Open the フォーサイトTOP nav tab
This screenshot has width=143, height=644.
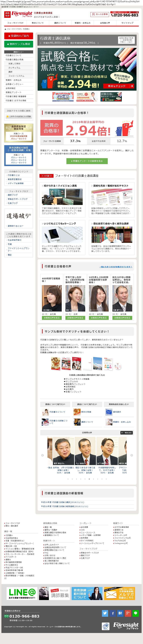coord(15,23)
